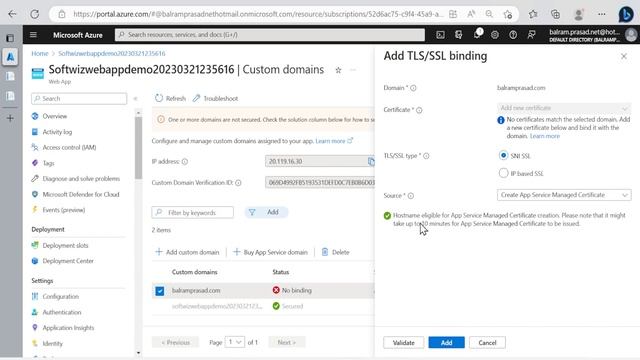Image resolution: width=640 pixels, height=360 pixels.
Task: Open the browser Favorites list icon
Action: coord(533,14)
